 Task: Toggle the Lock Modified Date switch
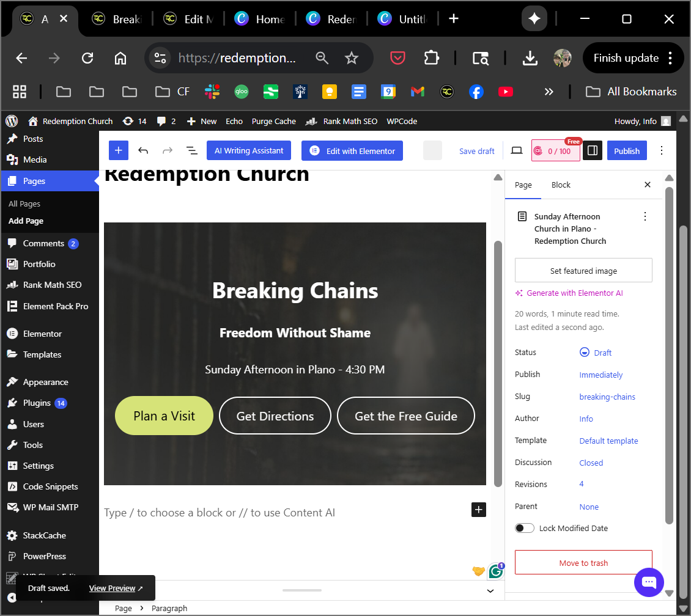525,528
